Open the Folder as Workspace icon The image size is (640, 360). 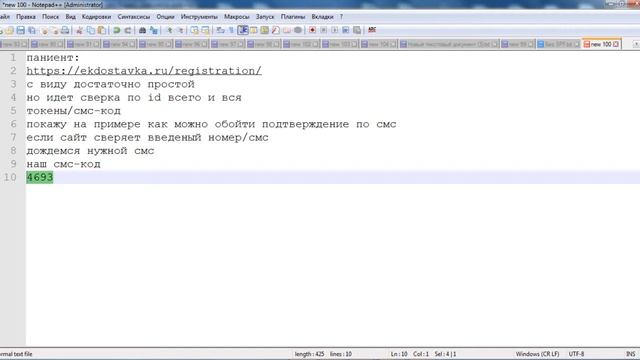(x=287, y=30)
